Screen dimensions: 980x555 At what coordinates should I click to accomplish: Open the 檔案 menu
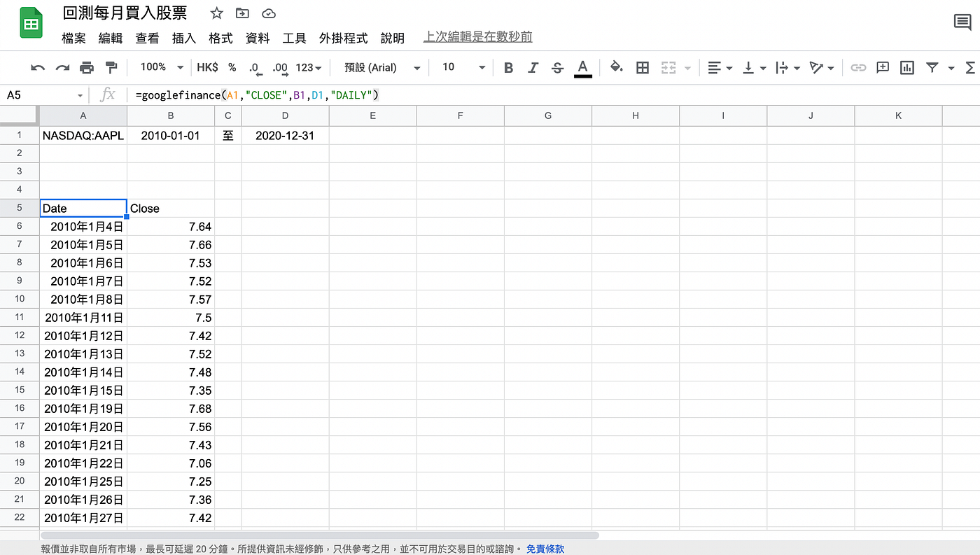pos(73,38)
